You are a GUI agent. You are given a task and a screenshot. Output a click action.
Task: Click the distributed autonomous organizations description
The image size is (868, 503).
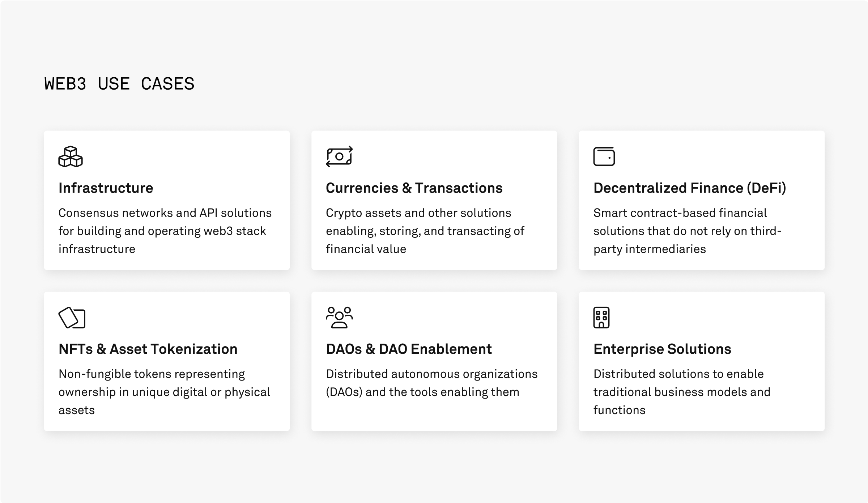click(432, 383)
